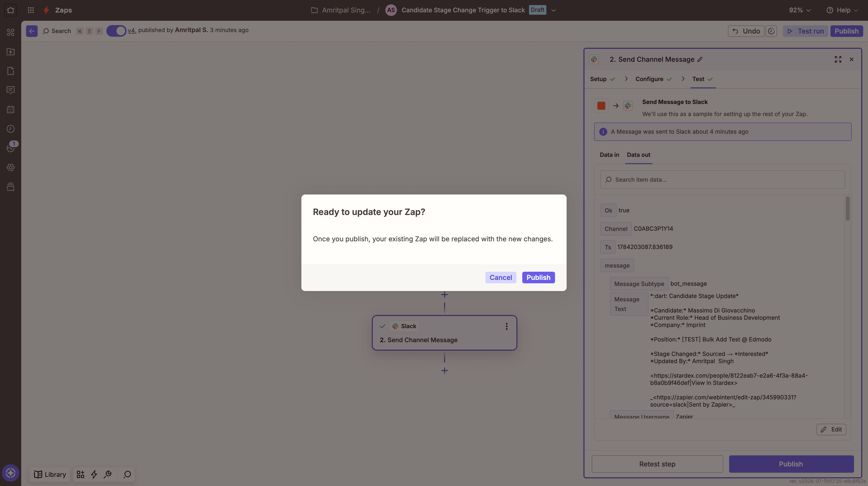Click the Retest step button
This screenshot has height=486, width=868.
click(x=657, y=464)
